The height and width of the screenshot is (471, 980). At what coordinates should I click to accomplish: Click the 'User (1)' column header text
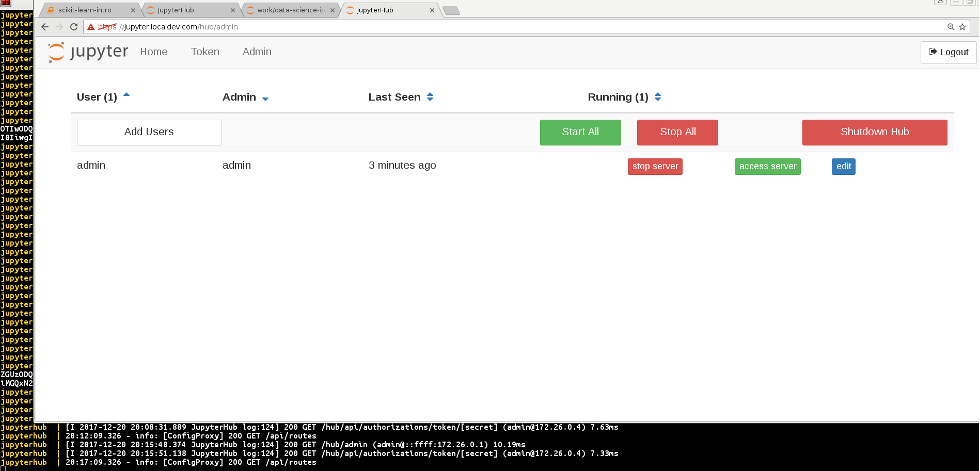[97, 97]
